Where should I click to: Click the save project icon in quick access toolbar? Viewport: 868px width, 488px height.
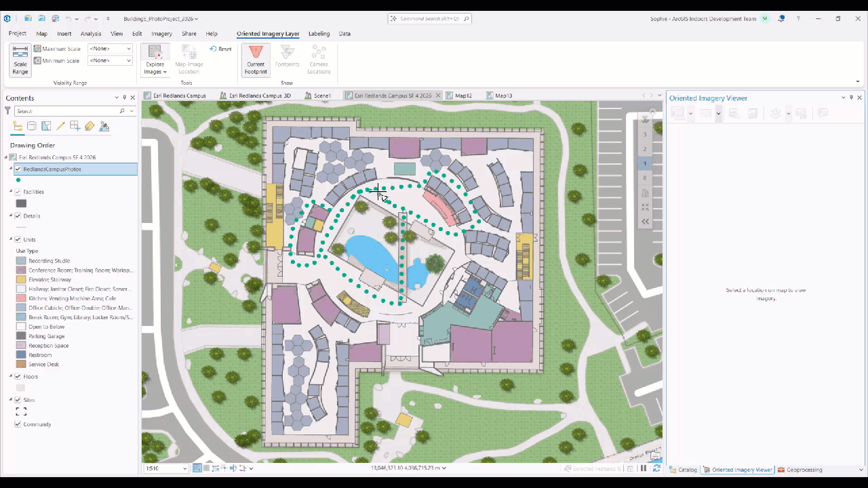pyautogui.click(x=56, y=19)
